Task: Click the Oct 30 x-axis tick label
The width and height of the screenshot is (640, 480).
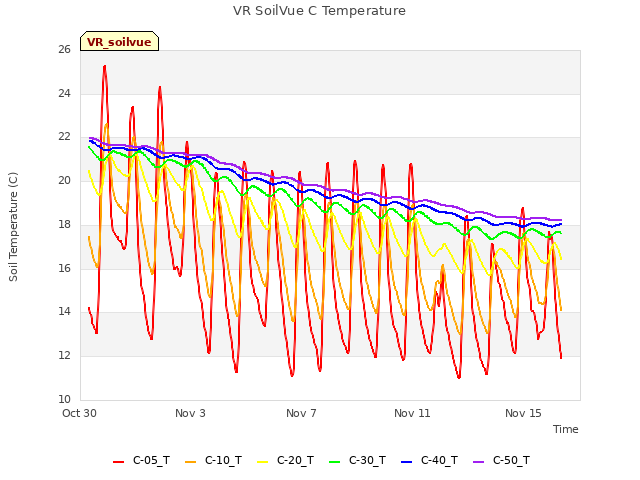Action: click(x=79, y=413)
